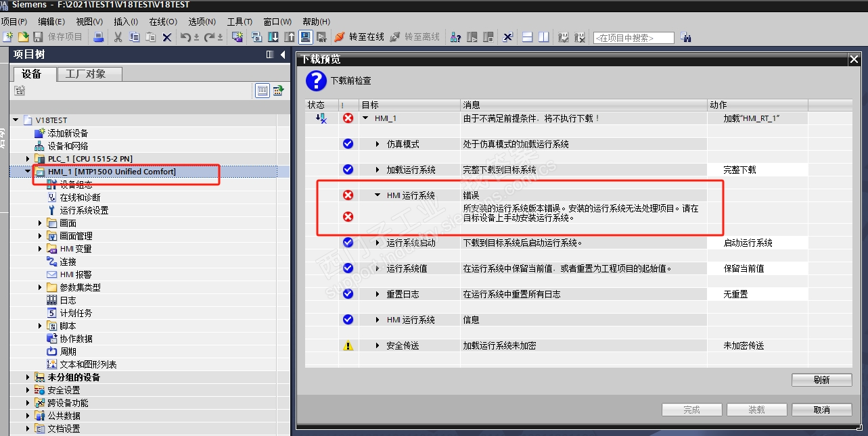This screenshot has height=436, width=868.
Task: Click the split editor vertically icon
Action: (x=543, y=37)
